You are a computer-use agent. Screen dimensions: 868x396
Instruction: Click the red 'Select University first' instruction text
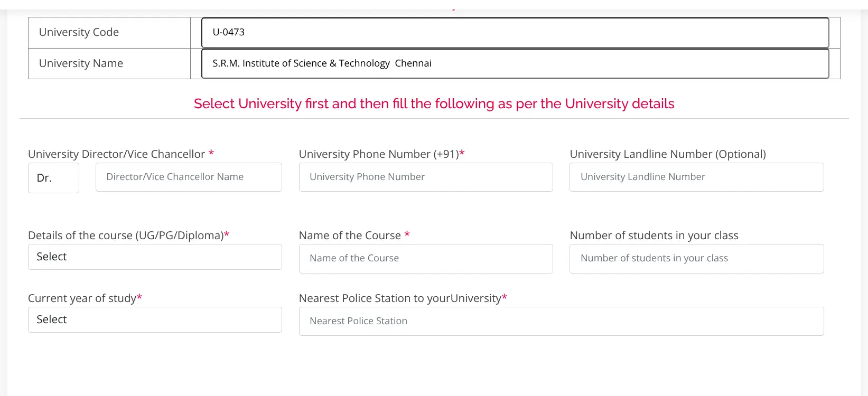[434, 103]
